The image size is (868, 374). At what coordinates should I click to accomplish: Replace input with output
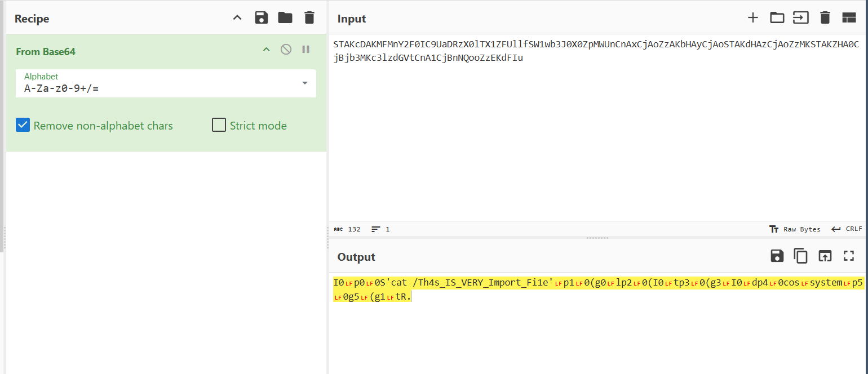pyautogui.click(x=825, y=256)
